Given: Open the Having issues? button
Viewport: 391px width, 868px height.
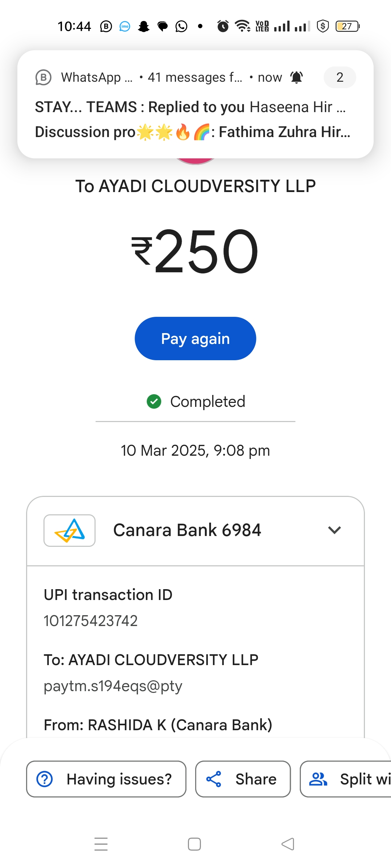Looking at the screenshot, I should pyautogui.click(x=106, y=779).
